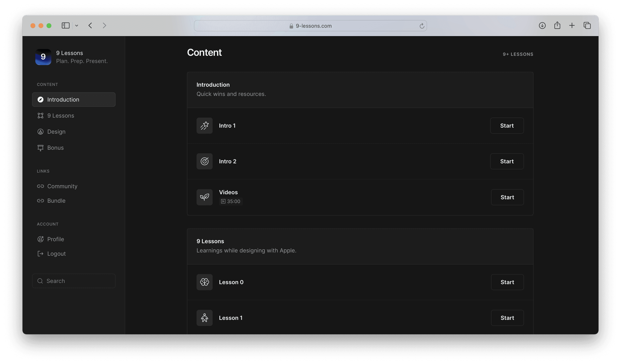Reload the page with the refresh icon
621x364 pixels.
[x=422, y=26]
